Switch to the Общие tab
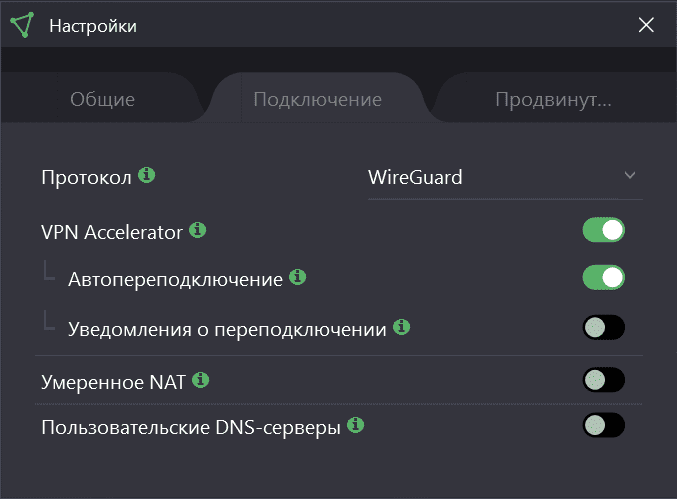This screenshot has width=677, height=499. (x=102, y=100)
